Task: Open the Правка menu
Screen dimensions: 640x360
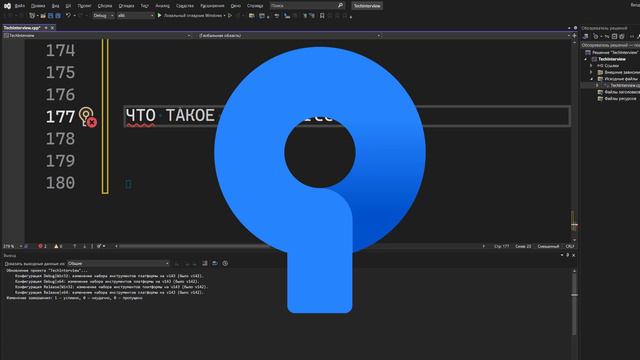Action: point(38,6)
